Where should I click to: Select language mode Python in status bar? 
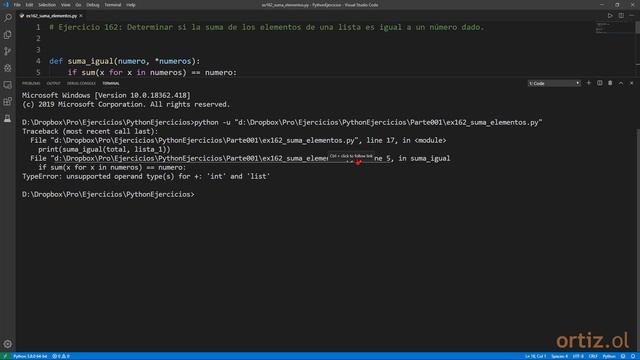click(x=609, y=356)
